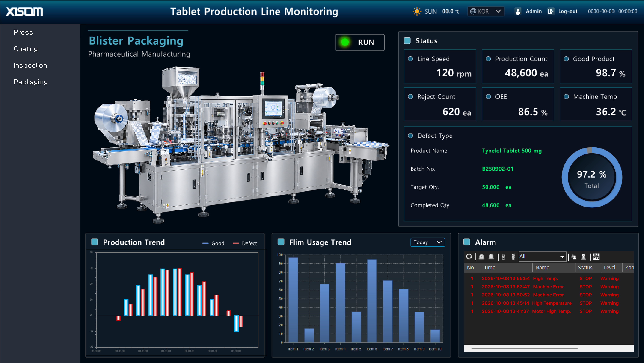
Task: Open the KOR language dropdown
Action: click(486, 12)
